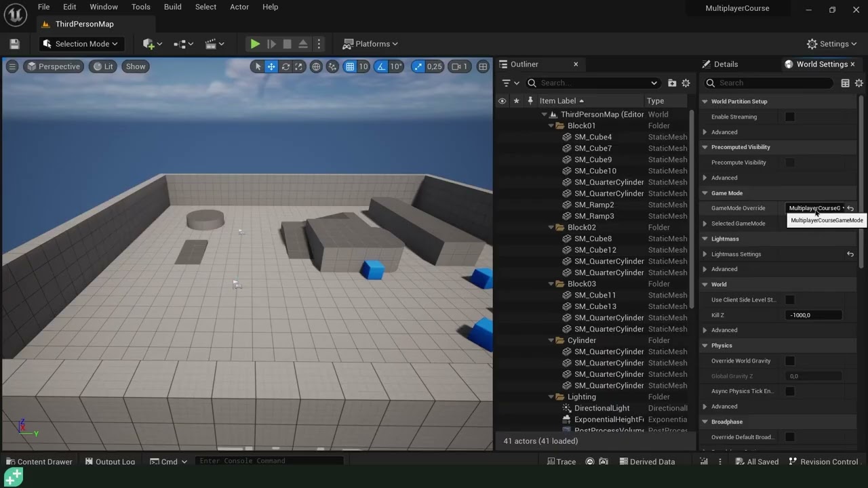Start Play in Editor with green play button
Image resolution: width=868 pixels, height=488 pixels.
[x=255, y=44]
